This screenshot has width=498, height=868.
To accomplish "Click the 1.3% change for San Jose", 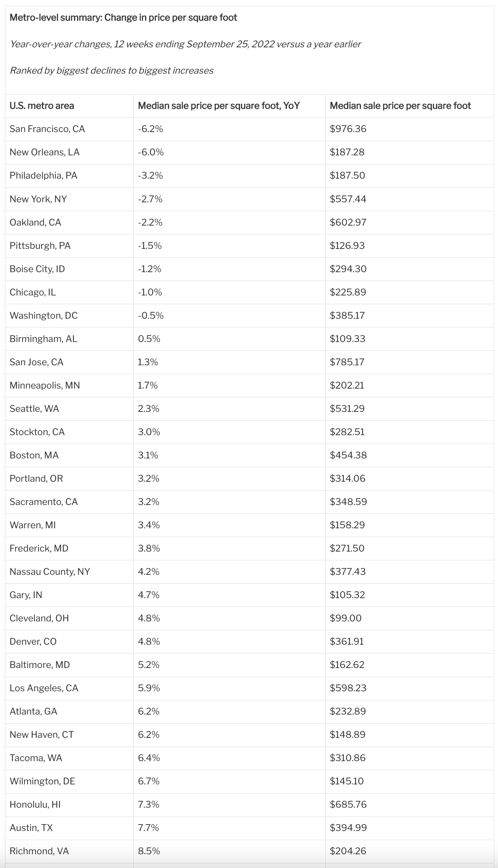I will point(148,362).
